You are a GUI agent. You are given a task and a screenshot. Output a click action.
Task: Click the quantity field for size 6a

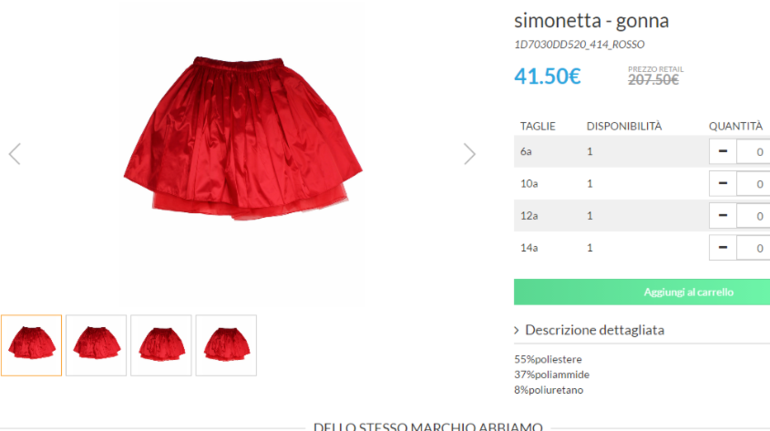(753, 152)
